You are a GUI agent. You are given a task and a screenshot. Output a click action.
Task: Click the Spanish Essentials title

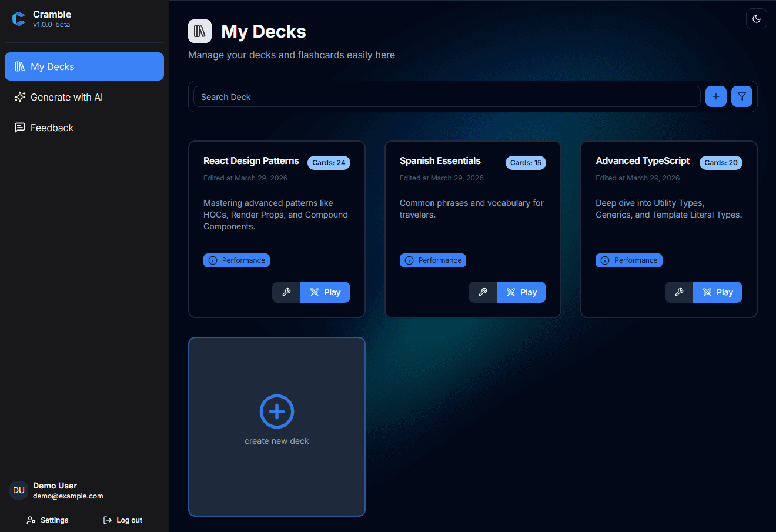point(440,161)
